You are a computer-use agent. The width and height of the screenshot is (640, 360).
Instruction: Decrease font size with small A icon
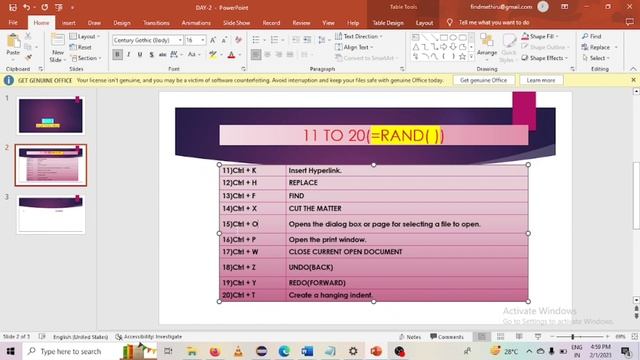click(224, 40)
